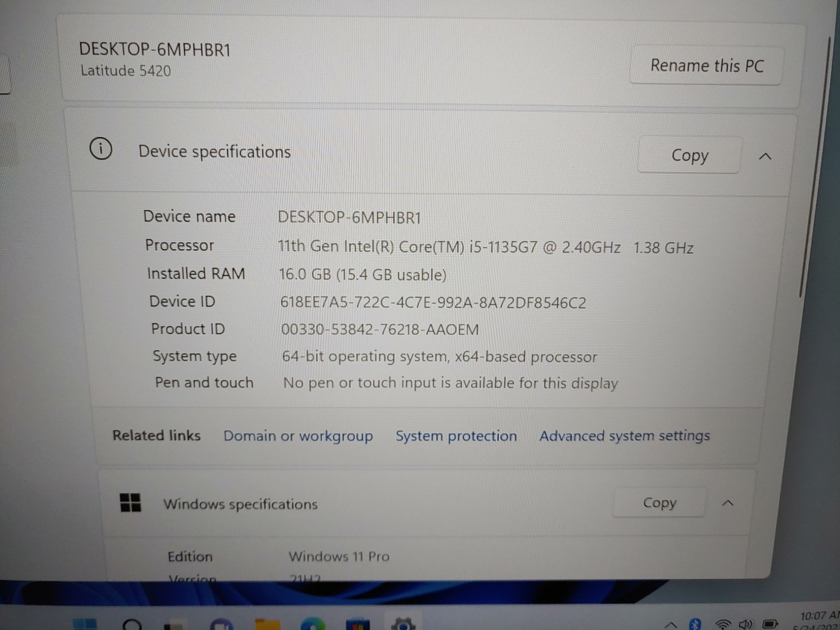Click the Windows logo icon beside Windows specifications

coord(130,502)
